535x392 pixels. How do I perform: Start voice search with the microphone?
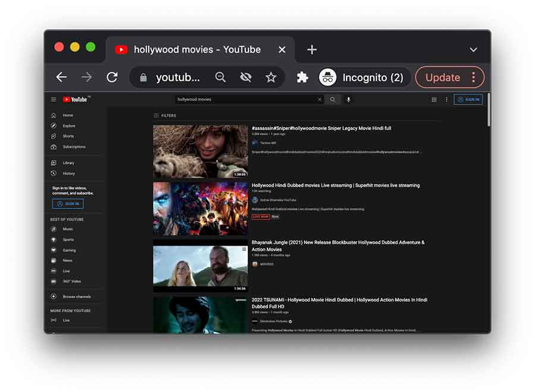click(348, 100)
